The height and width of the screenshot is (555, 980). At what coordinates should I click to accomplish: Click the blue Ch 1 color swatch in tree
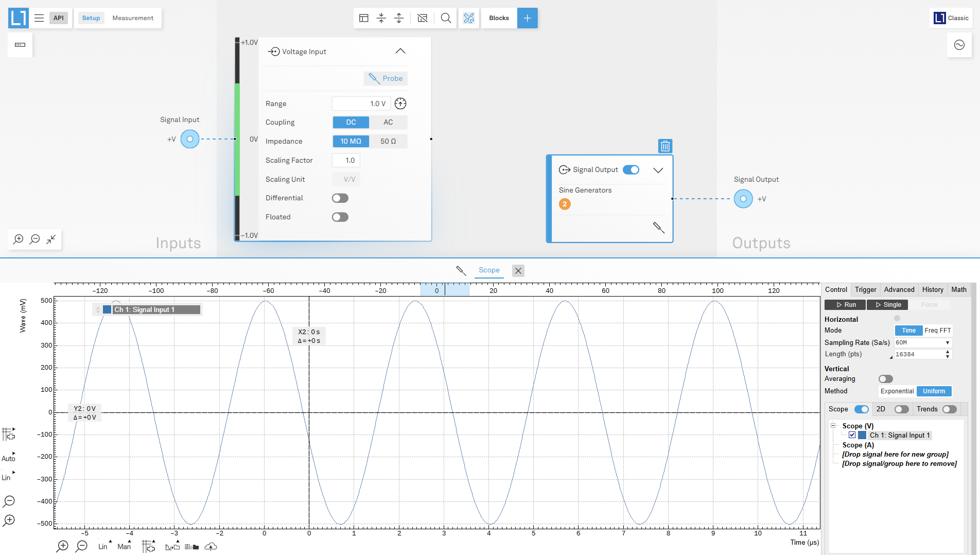pyautogui.click(x=862, y=435)
